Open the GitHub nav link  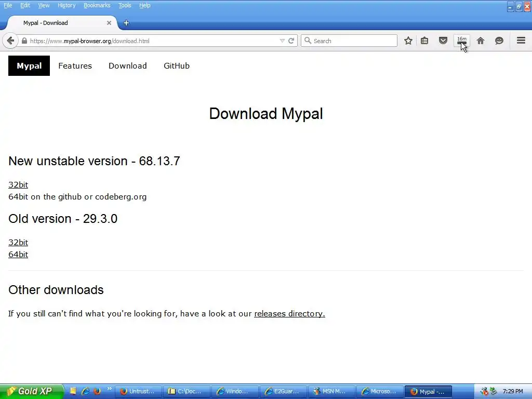[177, 66]
